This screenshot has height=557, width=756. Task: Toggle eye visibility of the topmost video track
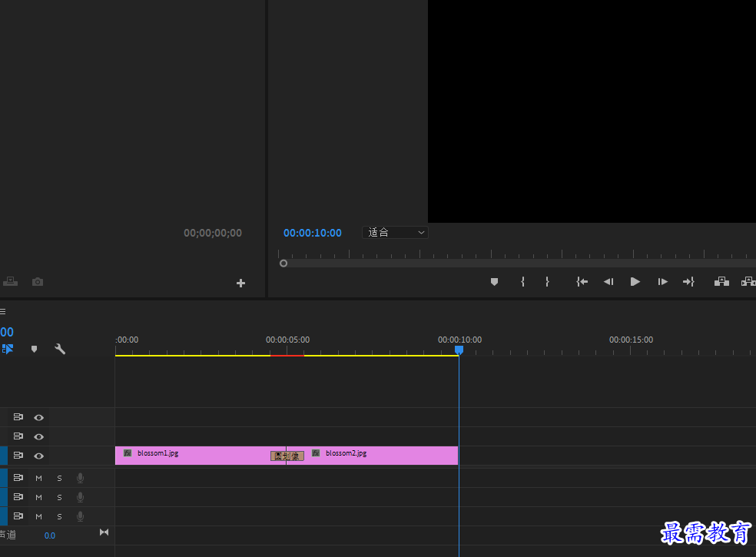(x=39, y=418)
